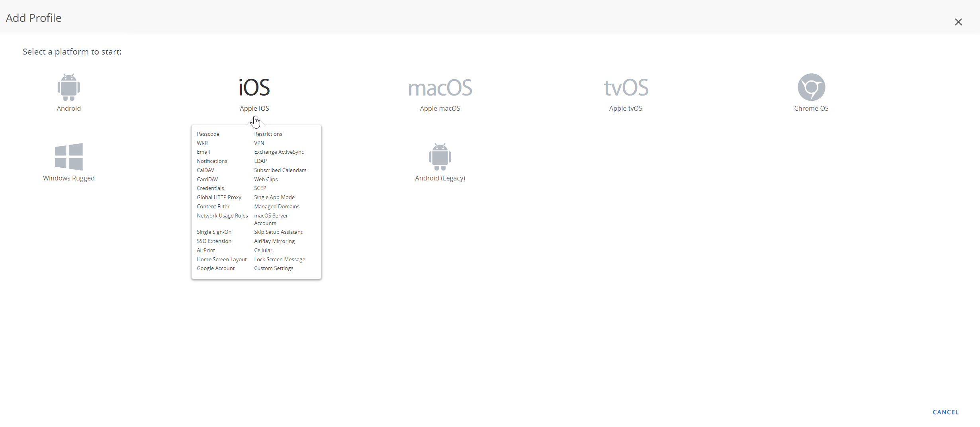Viewport: 980px width, 427px height.
Task: Click 'Google Account' in the popup
Action: pyautogui.click(x=216, y=268)
